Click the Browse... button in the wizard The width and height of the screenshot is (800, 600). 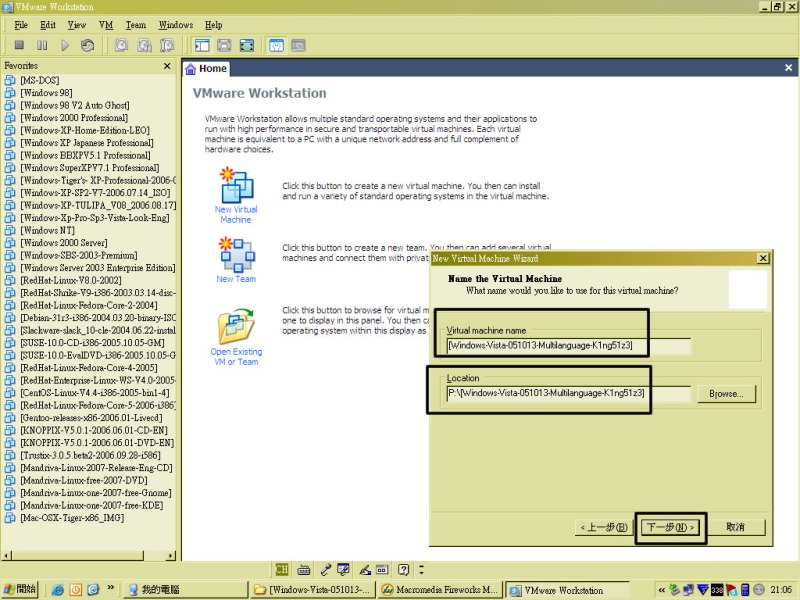click(726, 394)
